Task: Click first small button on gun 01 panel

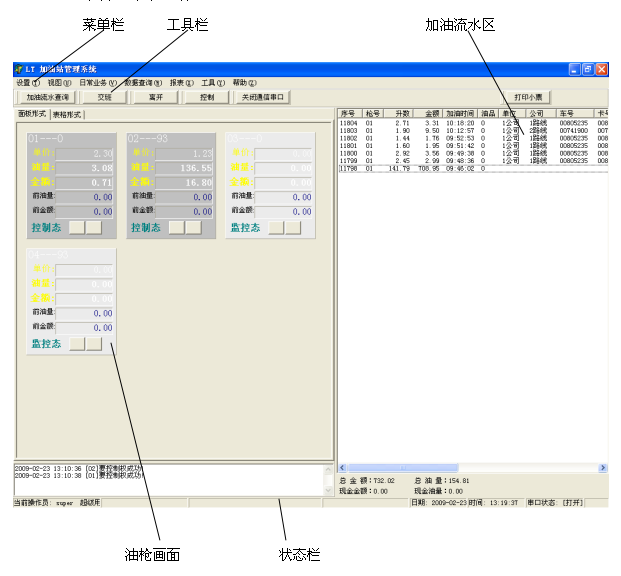Action: pos(77,227)
